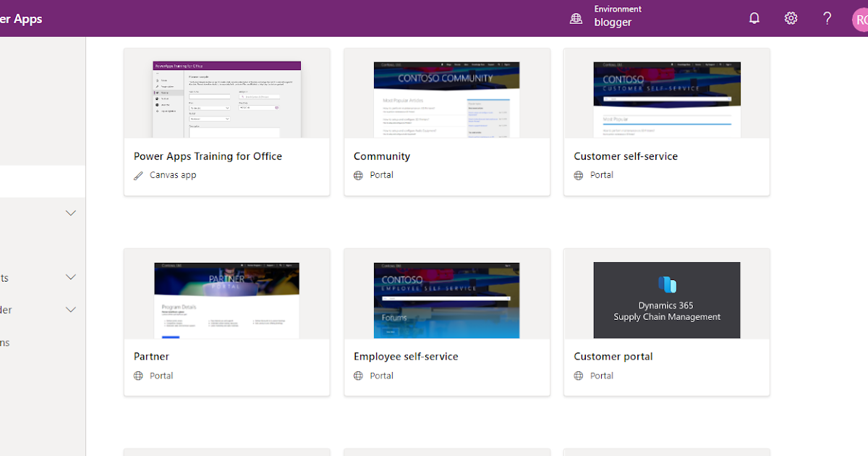Screen dimensions: 868x456
Task: Click the Canvas app pencil icon
Action: click(137, 174)
